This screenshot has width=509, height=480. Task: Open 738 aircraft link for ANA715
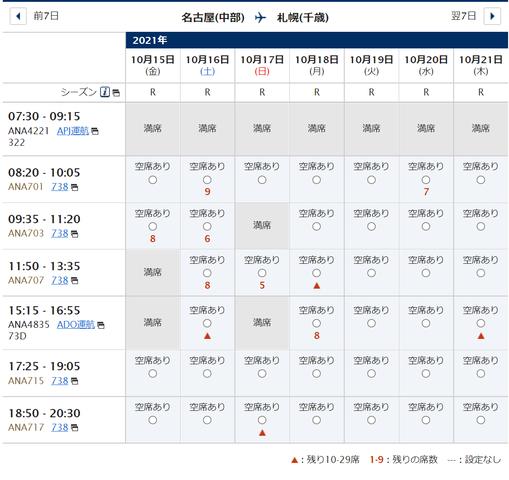click(x=60, y=381)
